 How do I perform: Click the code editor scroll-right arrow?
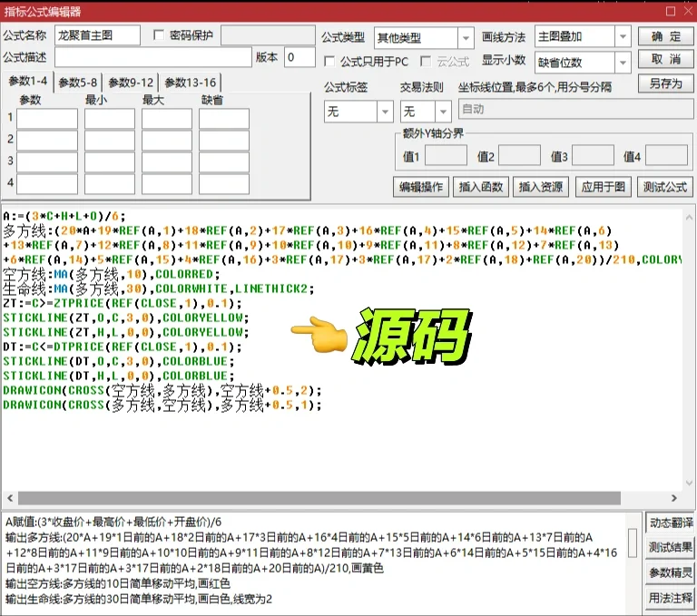(x=674, y=498)
